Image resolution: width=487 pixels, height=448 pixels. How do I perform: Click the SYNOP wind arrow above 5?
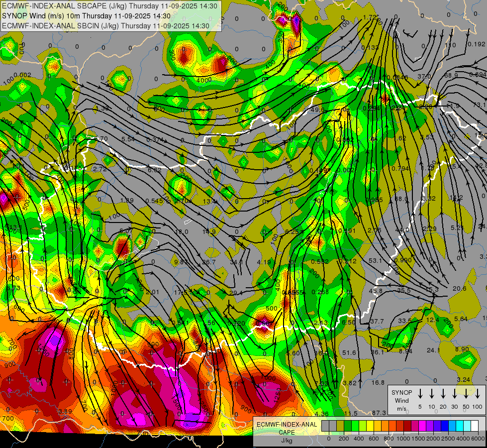(x=420, y=394)
